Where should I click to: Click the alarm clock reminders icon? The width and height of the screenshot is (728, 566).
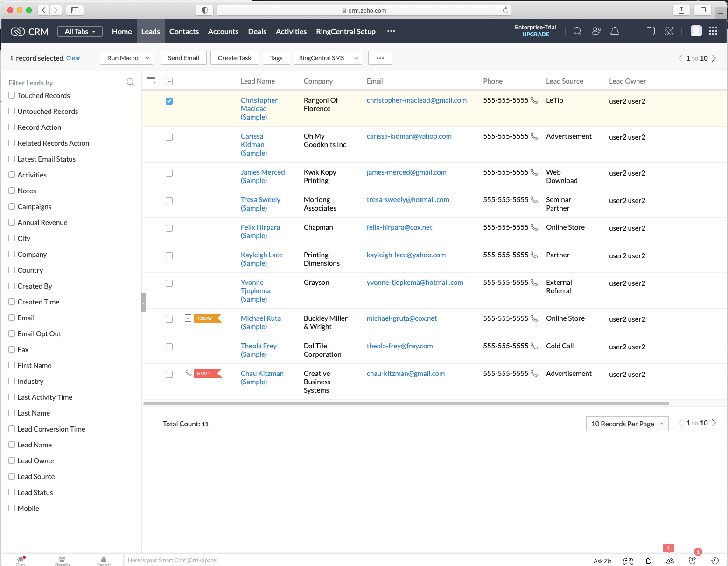(693, 560)
